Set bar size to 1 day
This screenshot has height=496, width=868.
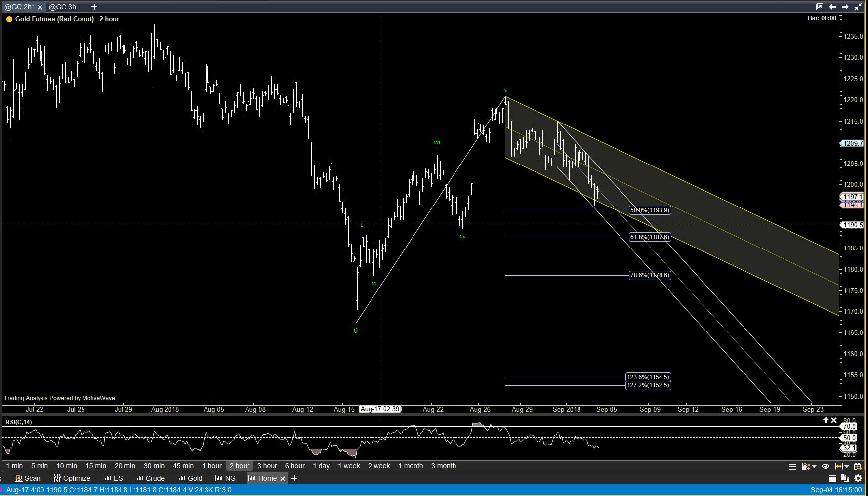(321, 466)
